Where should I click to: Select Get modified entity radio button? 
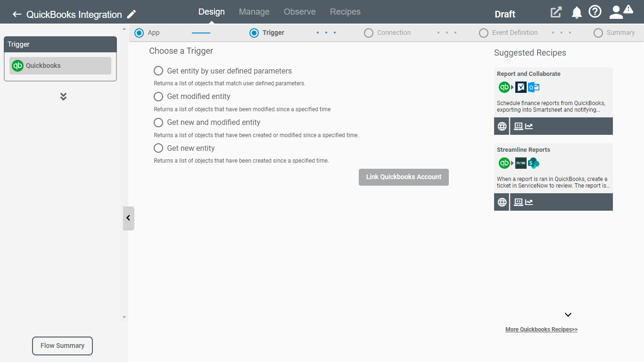(158, 97)
